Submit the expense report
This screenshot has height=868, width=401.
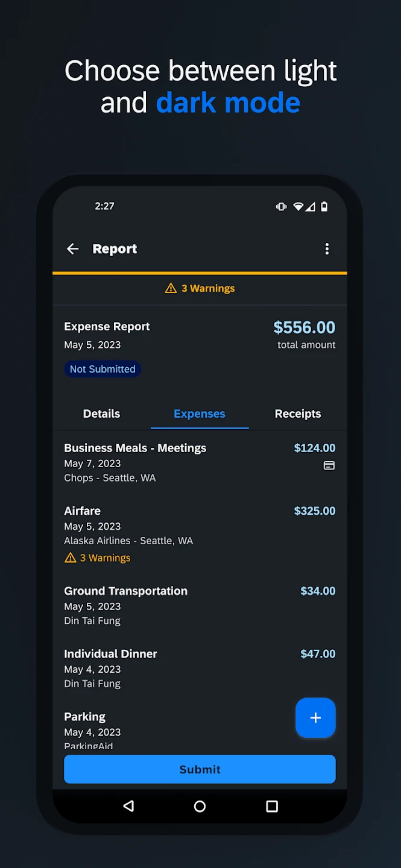[x=200, y=769]
